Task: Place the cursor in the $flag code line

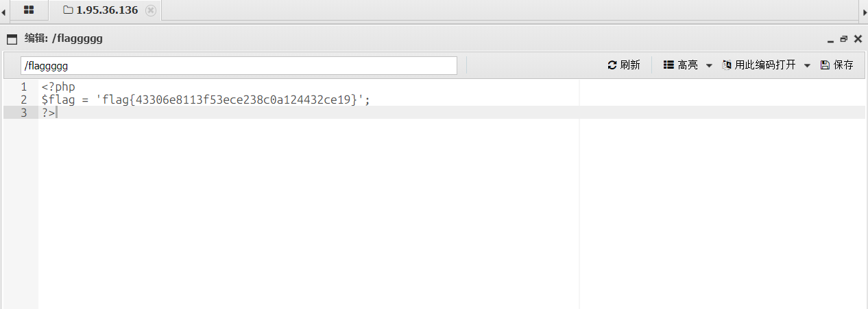Action: [x=206, y=100]
